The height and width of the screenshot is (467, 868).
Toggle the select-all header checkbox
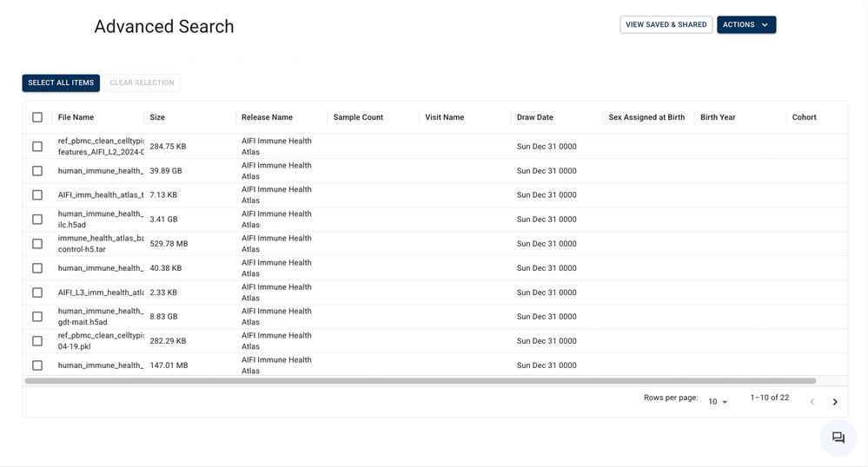pos(37,117)
